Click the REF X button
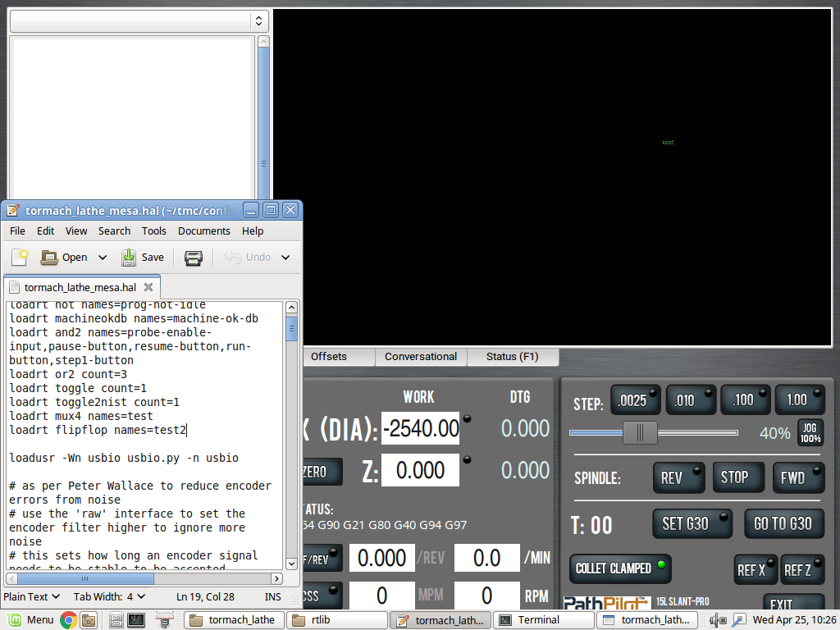This screenshot has width=840, height=630. [x=756, y=569]
